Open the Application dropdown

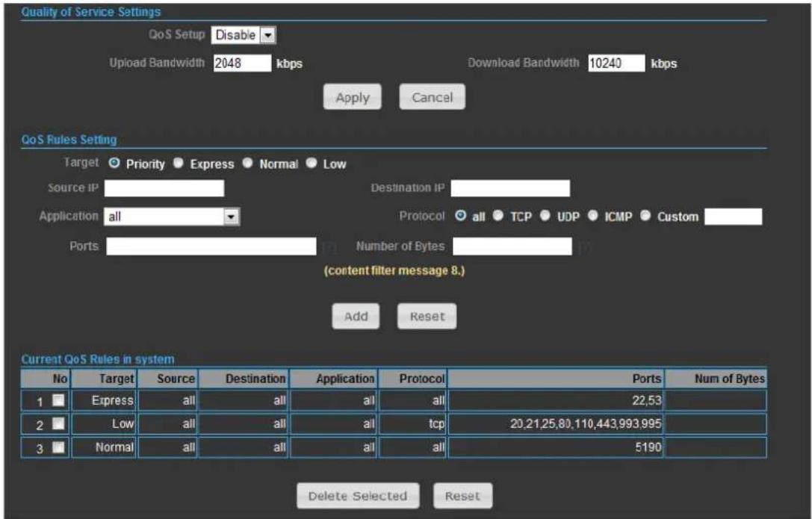click(171, 217)
